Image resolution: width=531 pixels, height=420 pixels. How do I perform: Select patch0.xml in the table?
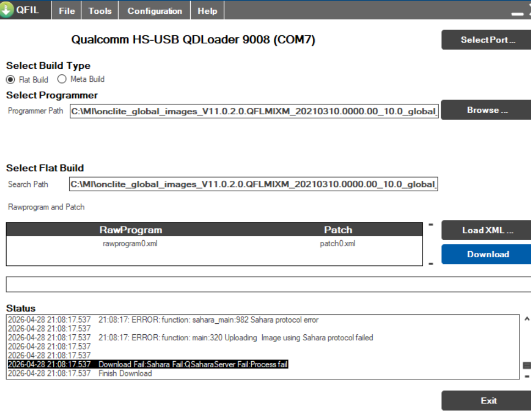(x=338, y=243)
